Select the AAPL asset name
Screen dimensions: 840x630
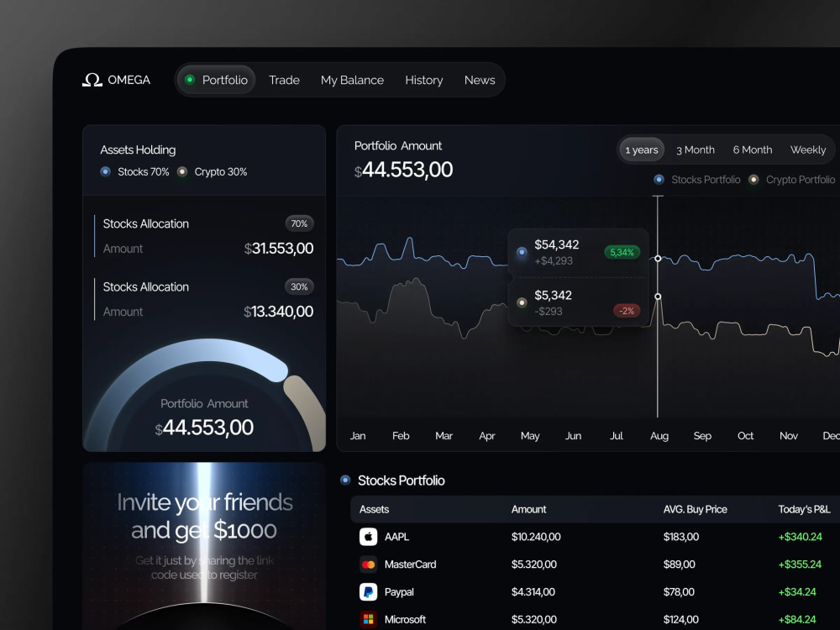tap(396, 536)
